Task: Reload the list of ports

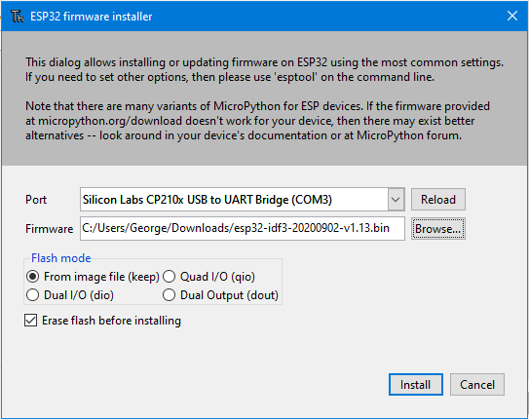Action: click(x=437, y=200)
